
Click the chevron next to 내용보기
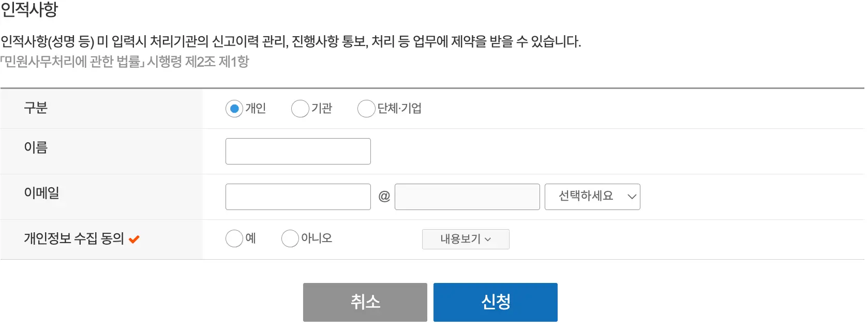(489, 240)
